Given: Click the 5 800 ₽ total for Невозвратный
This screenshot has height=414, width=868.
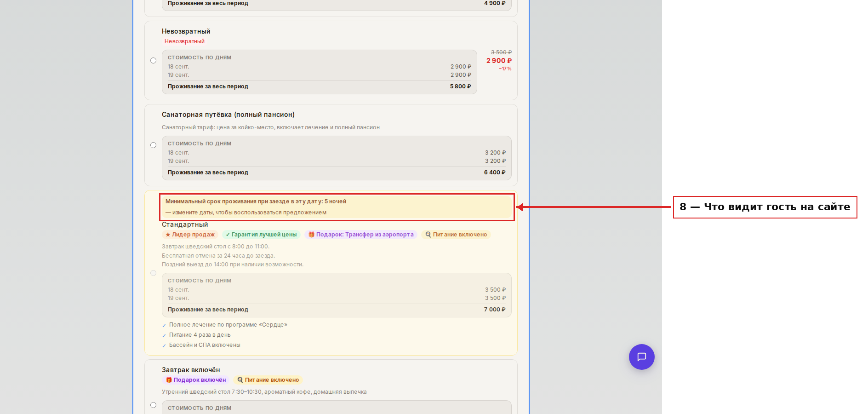Looking at the screenshot, I should (461, 86).
